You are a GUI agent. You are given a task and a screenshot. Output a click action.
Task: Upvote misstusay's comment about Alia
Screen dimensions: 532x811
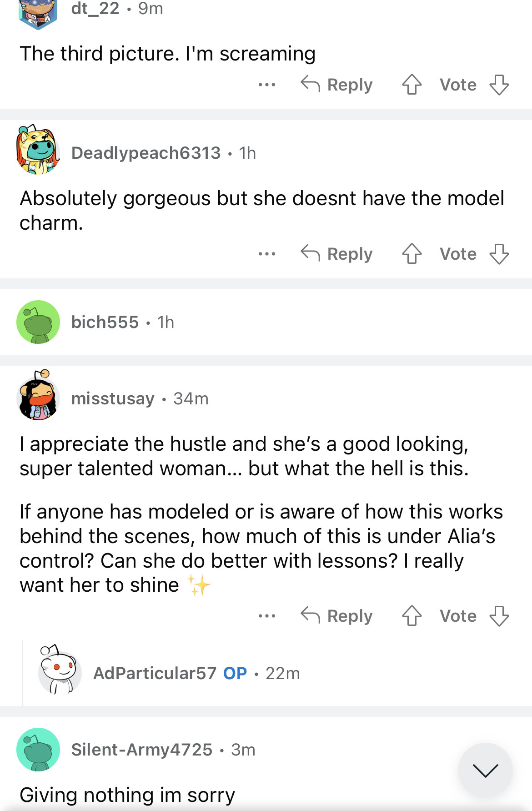[412, 616]
